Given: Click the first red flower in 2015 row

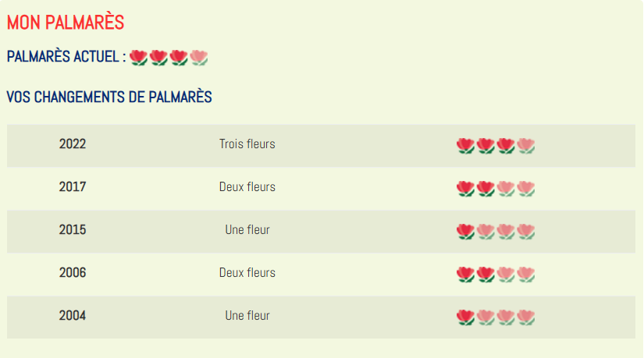Looking at the screenshot, I should (465, 232).
